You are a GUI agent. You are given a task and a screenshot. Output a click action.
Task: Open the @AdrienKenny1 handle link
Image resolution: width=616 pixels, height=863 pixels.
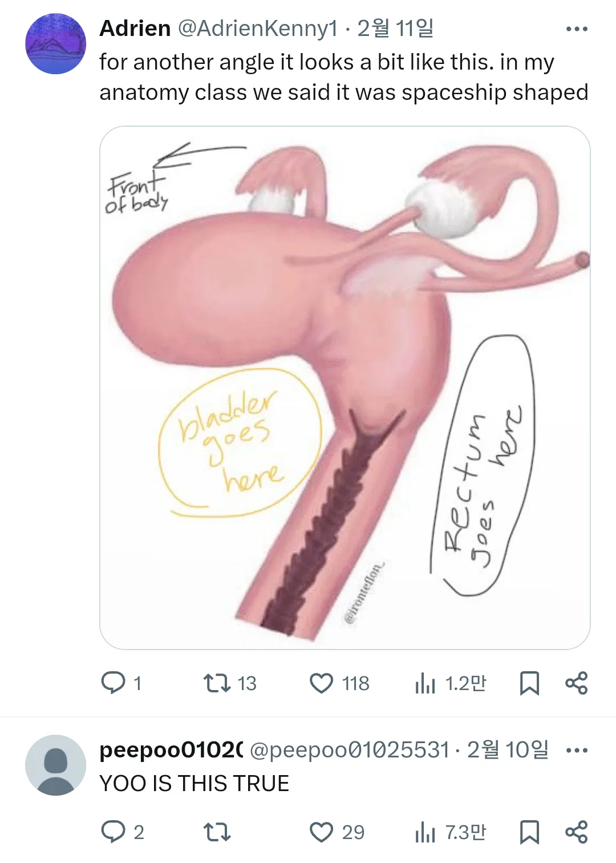(x=258, y=28)
